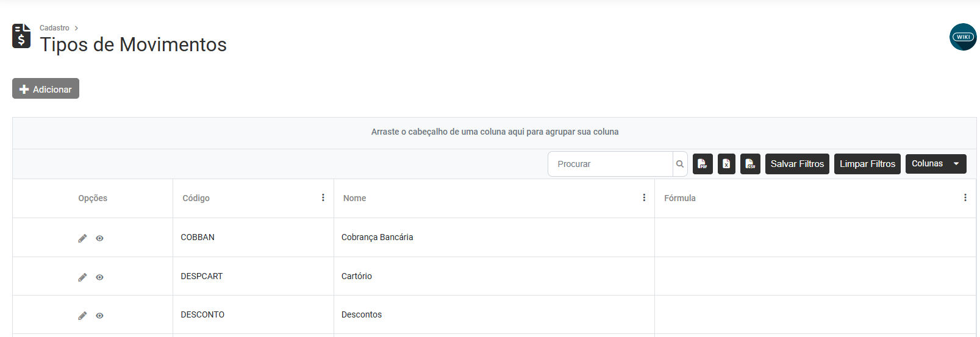Export table as CSV

pos(750,164)
